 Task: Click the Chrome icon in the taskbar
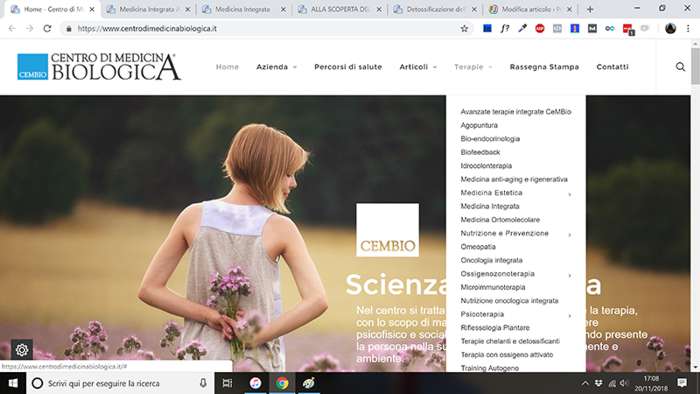282,383
